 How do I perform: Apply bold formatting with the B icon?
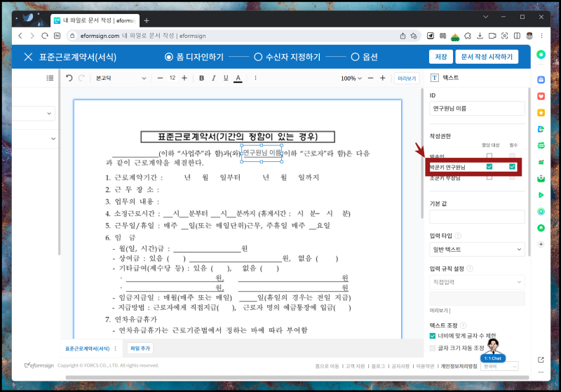(x=201, y=78)
